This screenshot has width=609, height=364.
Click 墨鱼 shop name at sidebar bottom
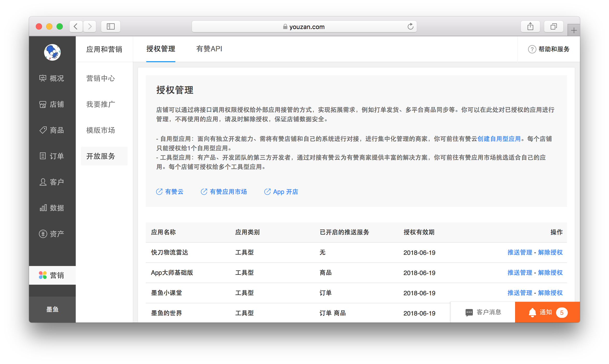(52, 309)
